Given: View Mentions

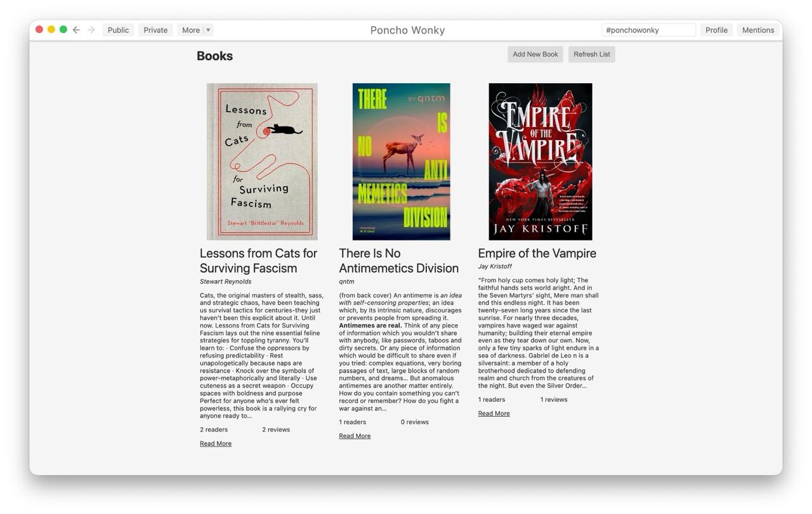Looking at the screenshot, I should pyautogui.click(x=757, y=30).
